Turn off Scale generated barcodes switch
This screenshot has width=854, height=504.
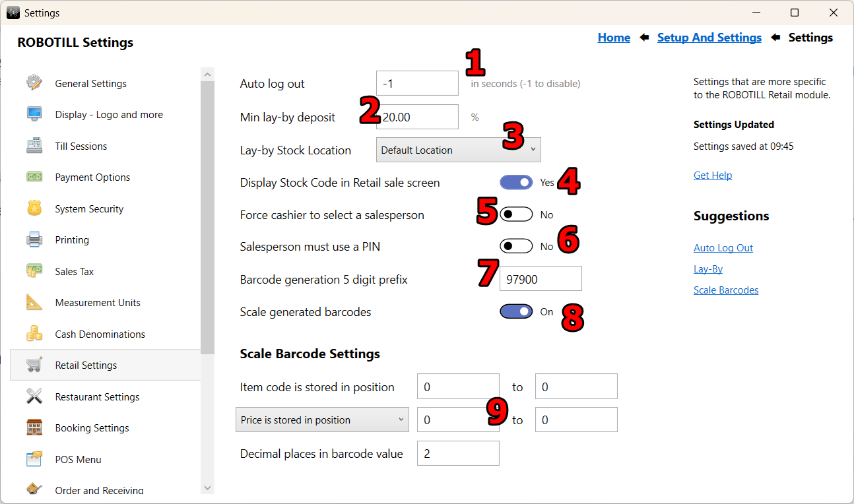tap(516, 312)
